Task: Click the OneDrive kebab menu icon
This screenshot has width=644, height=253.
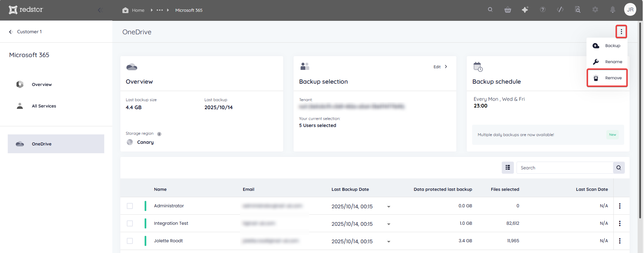Action: coord(621,32)
